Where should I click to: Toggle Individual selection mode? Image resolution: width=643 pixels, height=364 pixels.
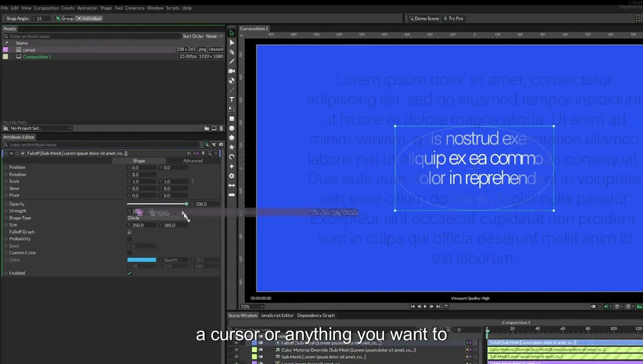coord(89,18)
